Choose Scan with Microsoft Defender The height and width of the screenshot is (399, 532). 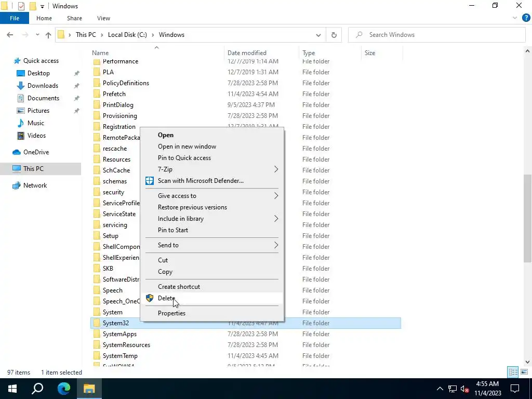(x=212, y=181)
